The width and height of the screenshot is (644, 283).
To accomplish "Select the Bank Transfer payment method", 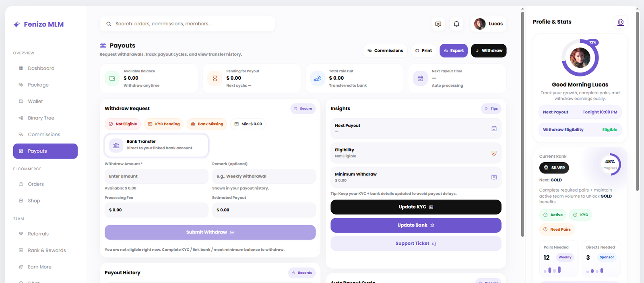I will click(157, 145).
